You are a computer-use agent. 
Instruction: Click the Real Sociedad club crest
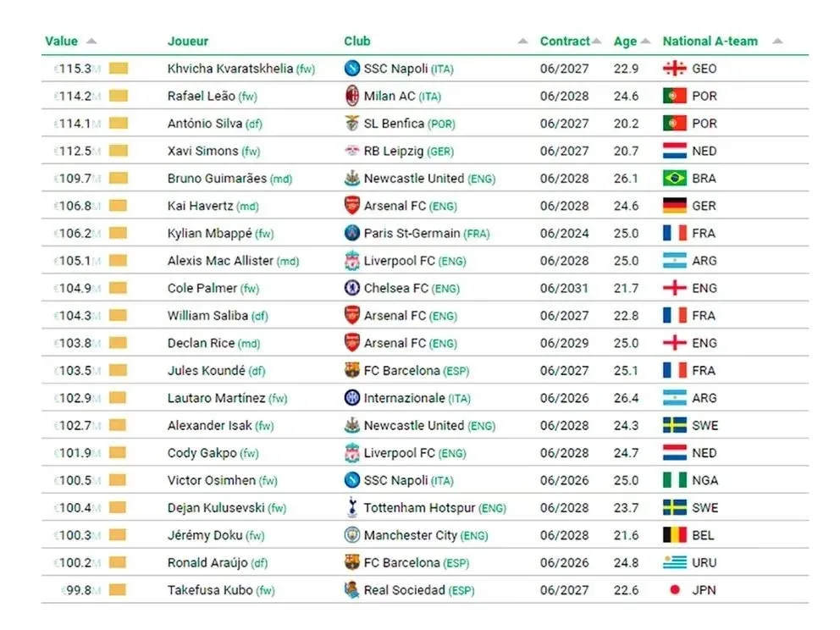[352, 590]
